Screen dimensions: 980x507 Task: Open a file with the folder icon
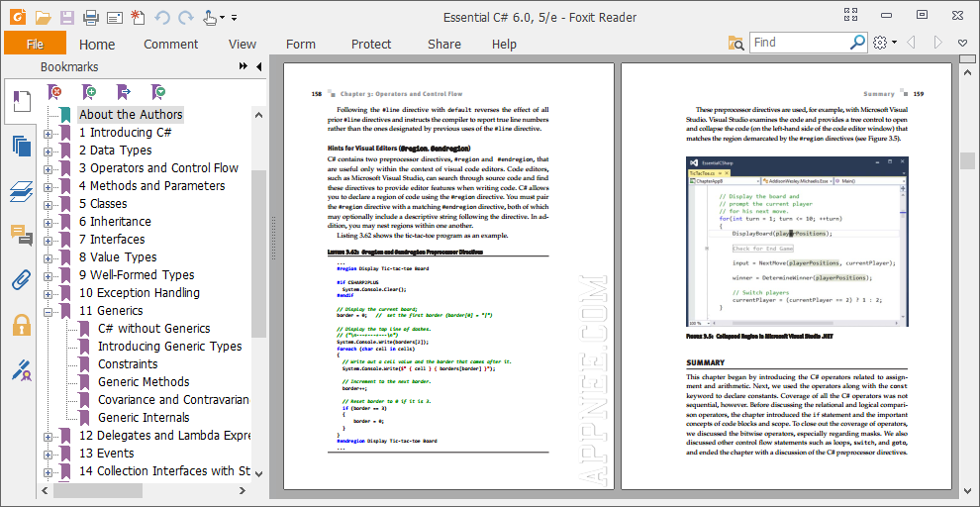point(44,17)
